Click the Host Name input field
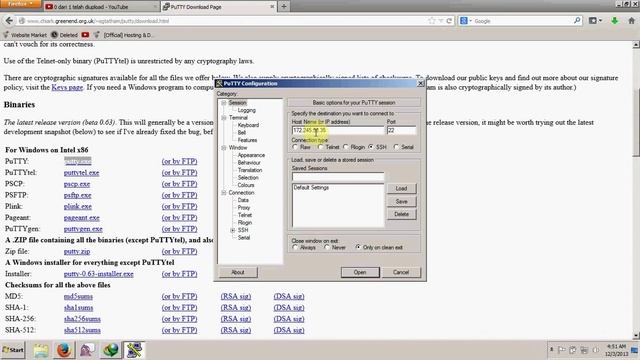The width and height of the screenshot is (640, 360). [x=338, y=131]
